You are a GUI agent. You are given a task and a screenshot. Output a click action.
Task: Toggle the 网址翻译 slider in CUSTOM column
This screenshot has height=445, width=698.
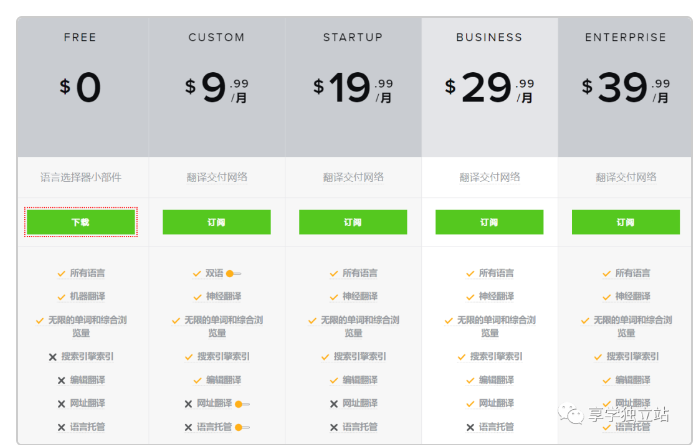click(x=241, y=404)
